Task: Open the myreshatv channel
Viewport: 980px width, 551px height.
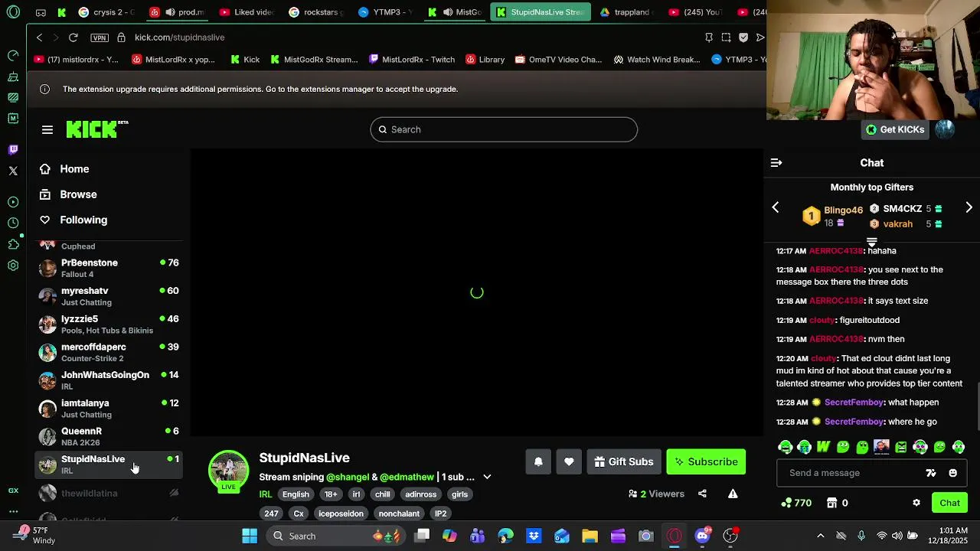Action: coord(109,296)
